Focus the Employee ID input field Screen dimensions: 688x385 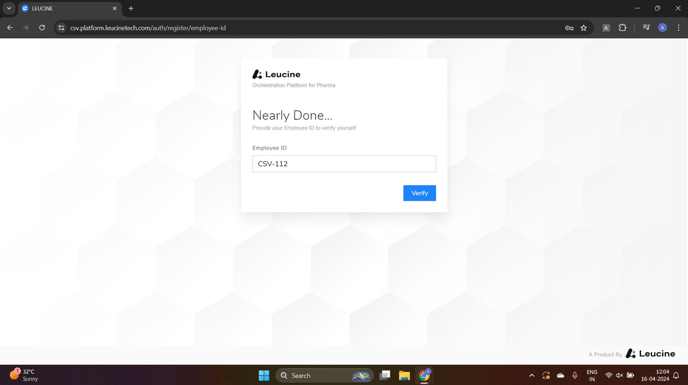tap(344, 164)
